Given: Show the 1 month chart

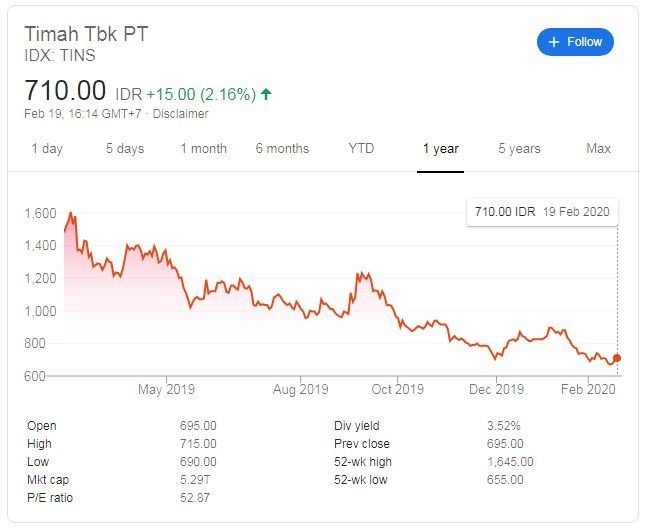Looking at the screenshot, I should pyautogui.click(x=203, y=148).
